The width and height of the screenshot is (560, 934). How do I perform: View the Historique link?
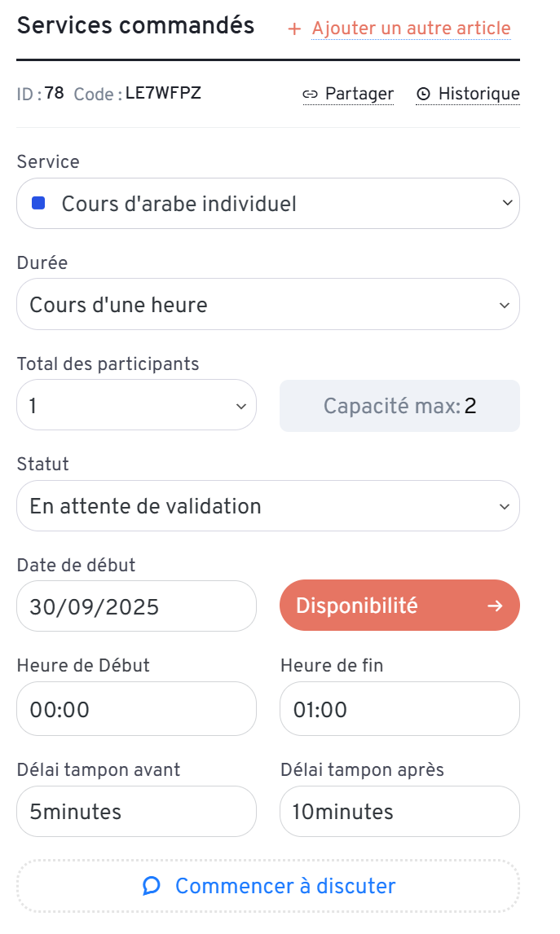tap(478, 95)
